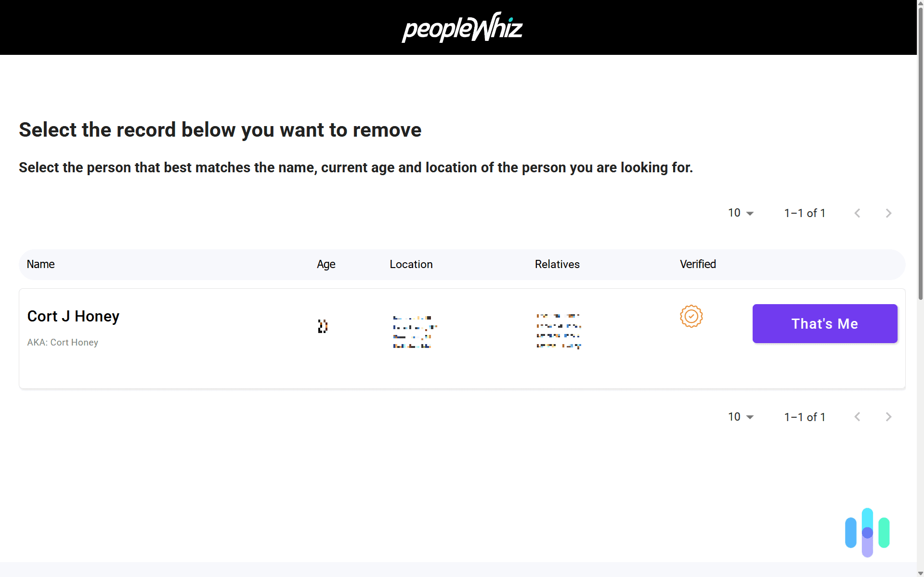The height and width of the screenshot is (577, 924).
Task: Click the PeopleWhiz logo in header
Action: pyautogui.click(x=462, y=27)
